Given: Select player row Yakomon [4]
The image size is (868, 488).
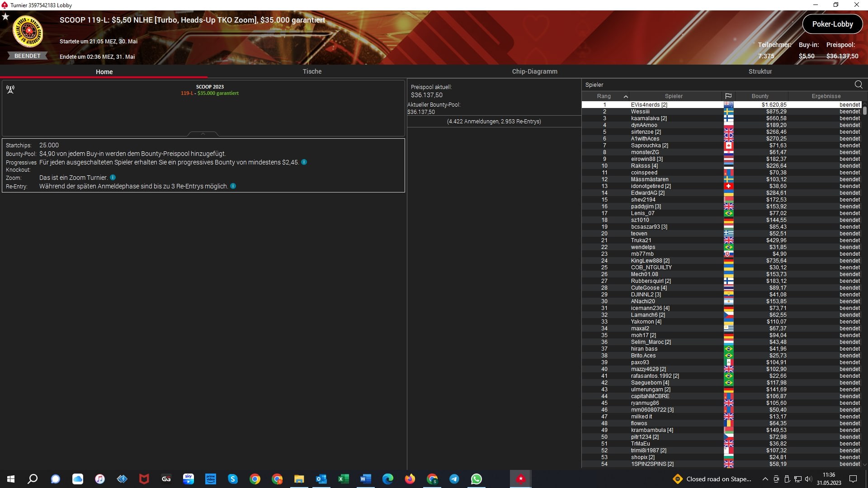Looking at the screenshot, I should click(x=722, y=322).
